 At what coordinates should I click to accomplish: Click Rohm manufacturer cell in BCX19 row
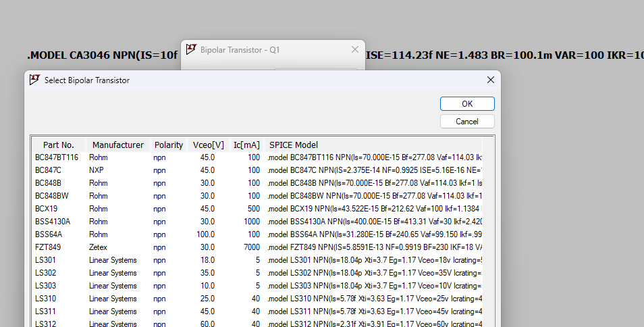point(98,209)
